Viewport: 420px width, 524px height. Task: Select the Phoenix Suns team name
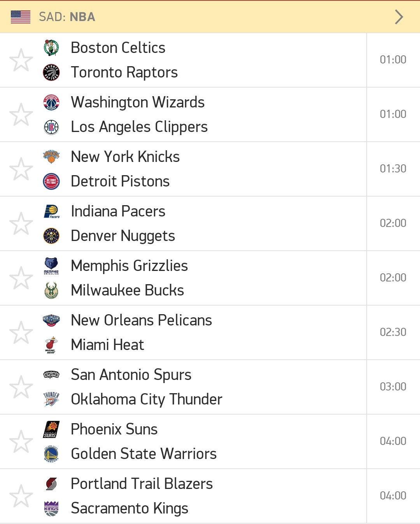[x=114, y=429]
